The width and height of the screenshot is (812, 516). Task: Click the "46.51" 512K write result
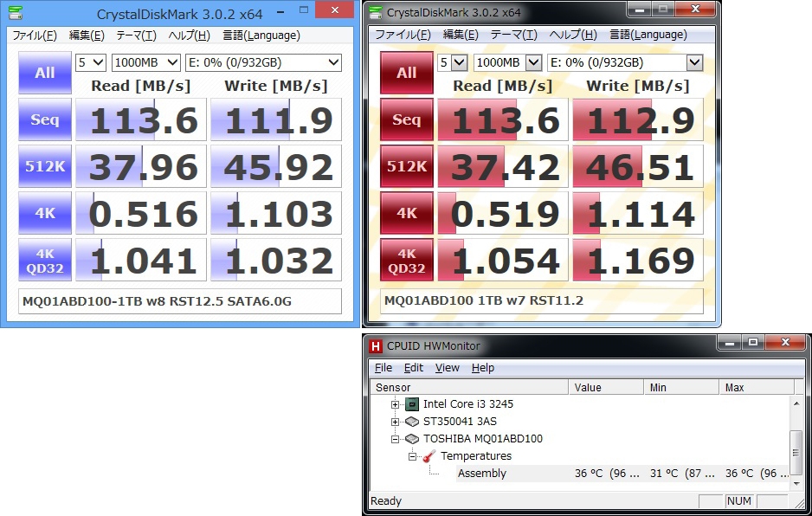coord(638,166)
